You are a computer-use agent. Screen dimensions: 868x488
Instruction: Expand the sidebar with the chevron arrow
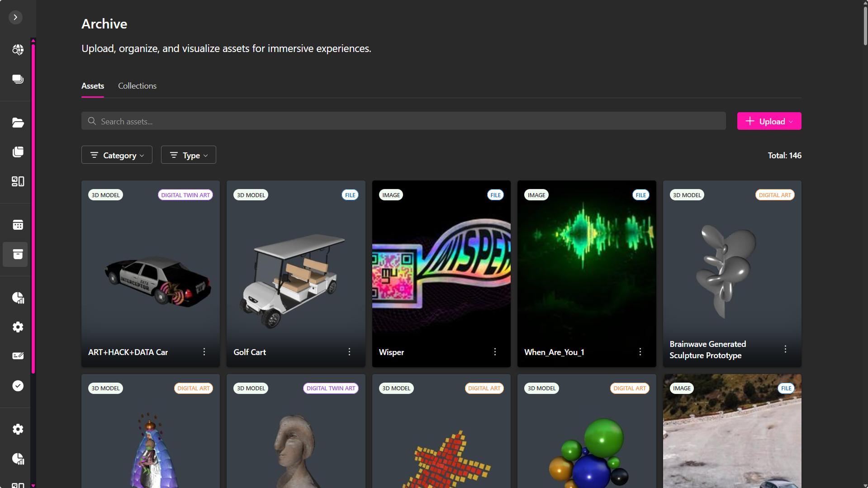coord(15,17)
